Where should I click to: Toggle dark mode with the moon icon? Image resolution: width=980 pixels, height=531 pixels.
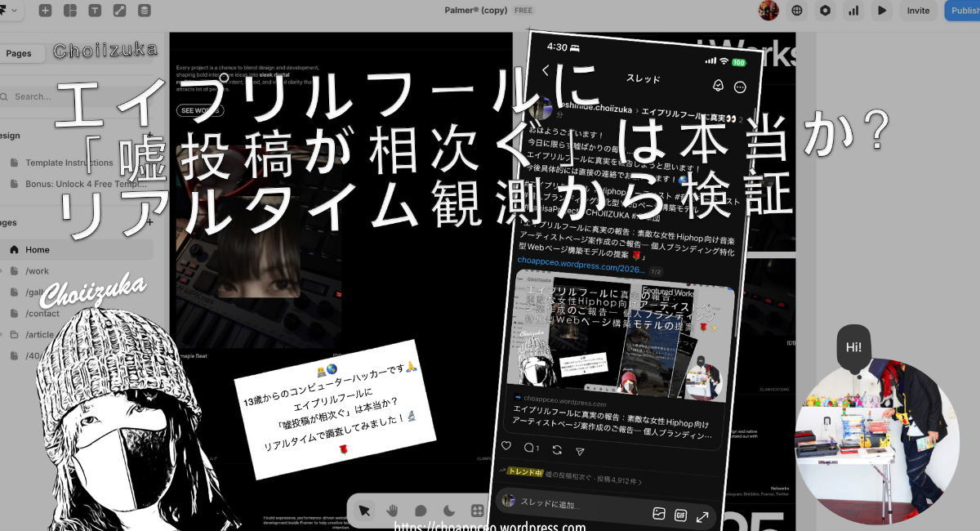click(x=448, y=511)
